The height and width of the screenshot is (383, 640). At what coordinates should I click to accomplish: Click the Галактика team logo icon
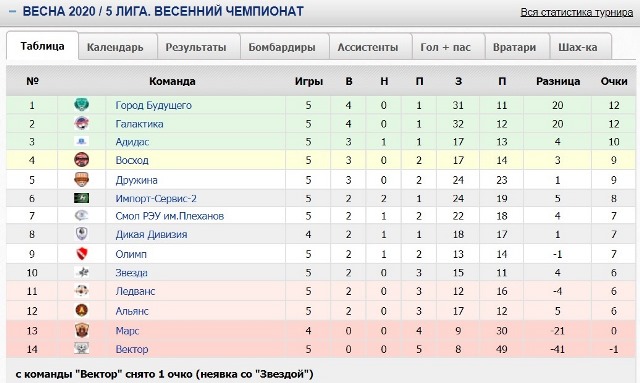click(x=82, y=123)
